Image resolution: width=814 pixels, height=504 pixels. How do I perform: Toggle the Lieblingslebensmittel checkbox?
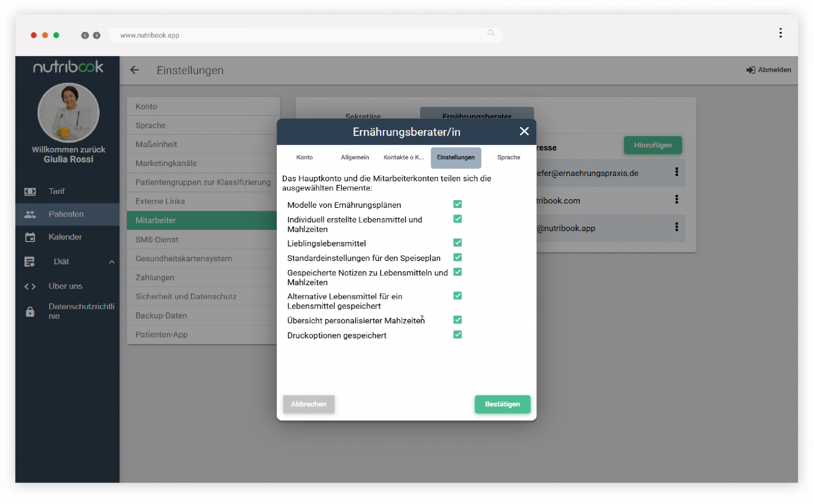pyautogui.click(x=457, y=243)
